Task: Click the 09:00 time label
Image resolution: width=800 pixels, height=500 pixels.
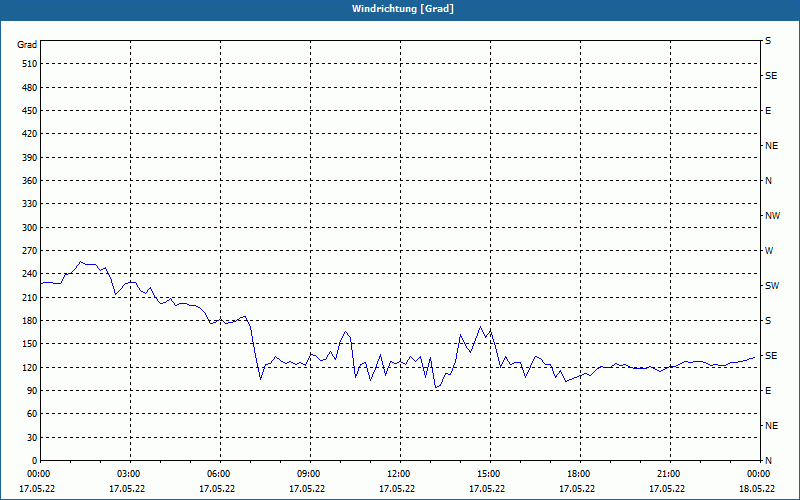Action: pyautogui.click(x=310, y=474)
